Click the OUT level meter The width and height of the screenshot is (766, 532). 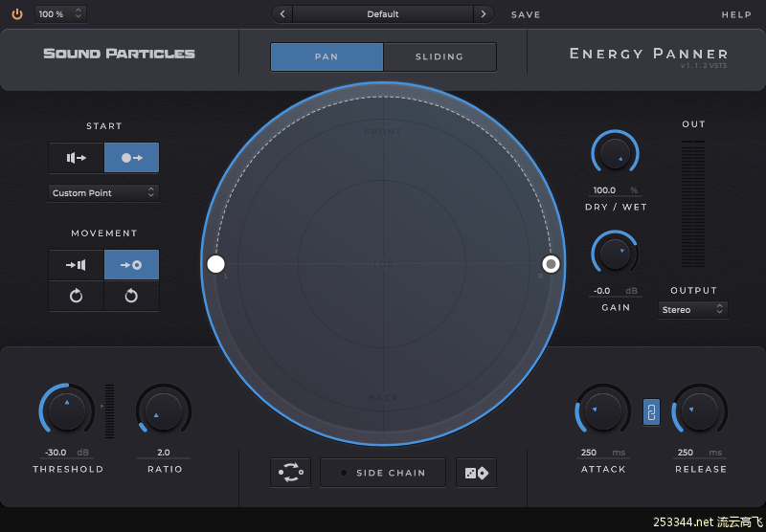click(692, 204)
